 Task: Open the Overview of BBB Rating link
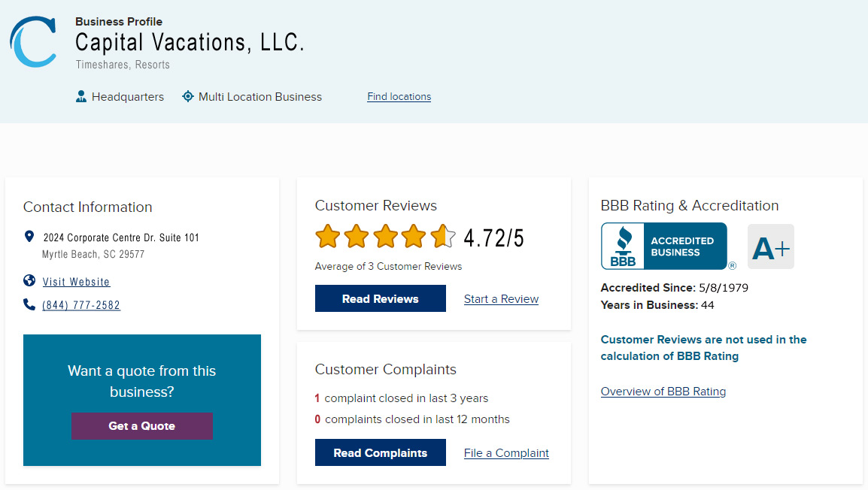tap(663, 392)
